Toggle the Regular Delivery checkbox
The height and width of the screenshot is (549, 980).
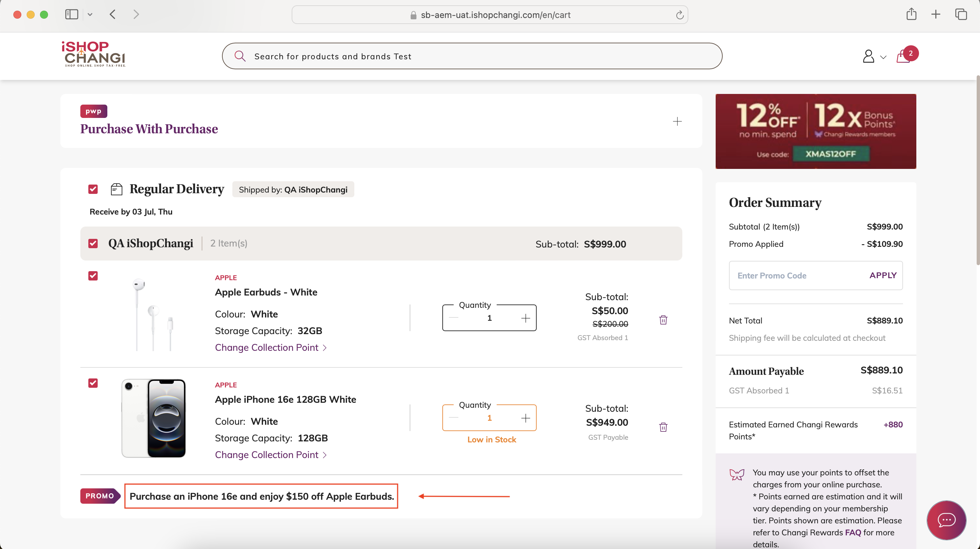pyautogui.click(x=93, y=189)
